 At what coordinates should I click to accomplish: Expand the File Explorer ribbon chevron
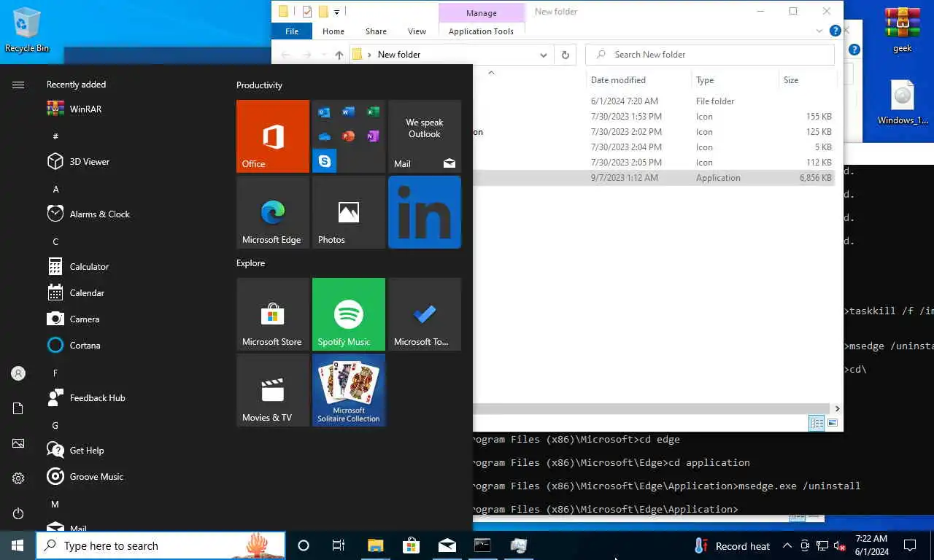click(x=819, y=31)
